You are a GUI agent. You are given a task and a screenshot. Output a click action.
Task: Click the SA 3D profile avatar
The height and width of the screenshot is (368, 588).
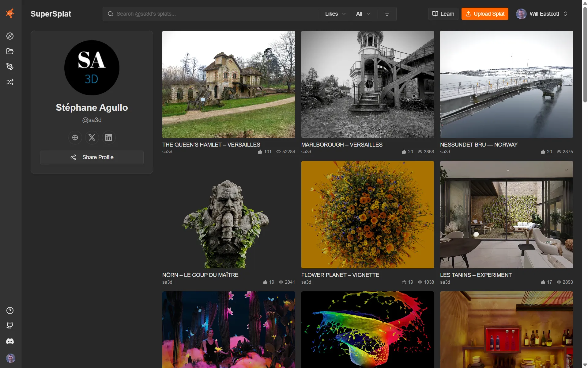tap(92, 68)
